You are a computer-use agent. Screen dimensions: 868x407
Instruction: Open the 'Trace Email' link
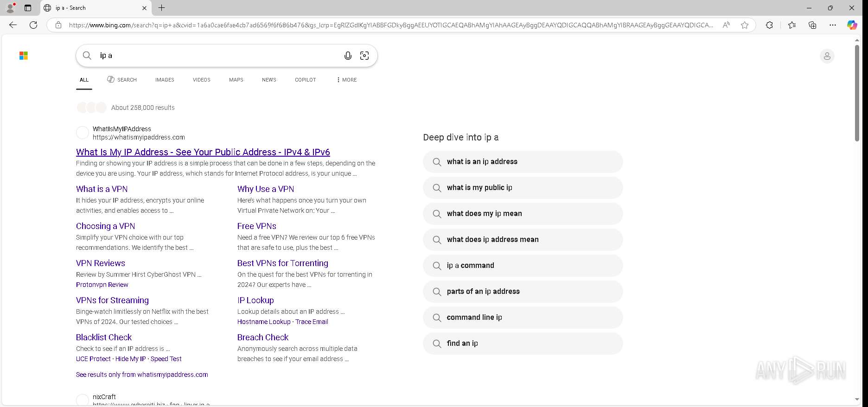(312, 322)
